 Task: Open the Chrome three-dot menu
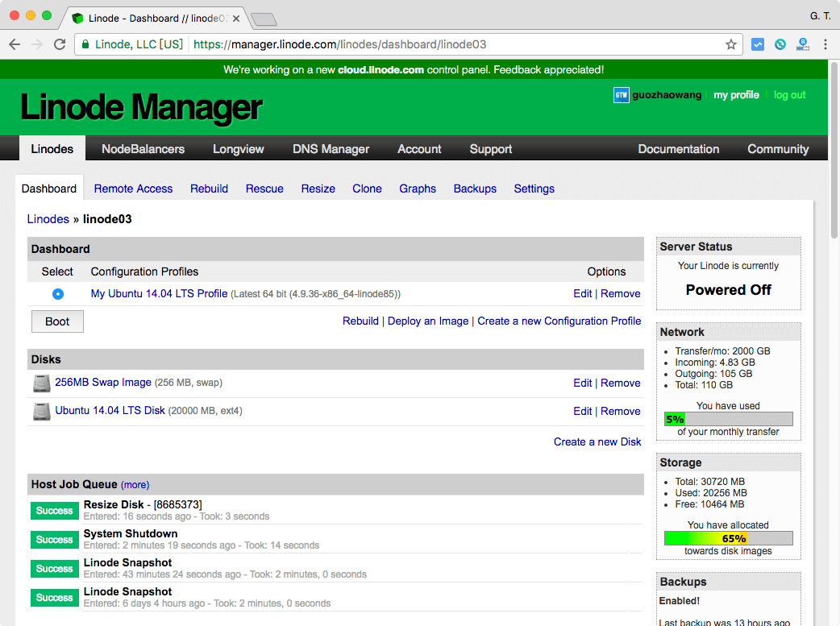pyautogui.click(x=825, y=44)
